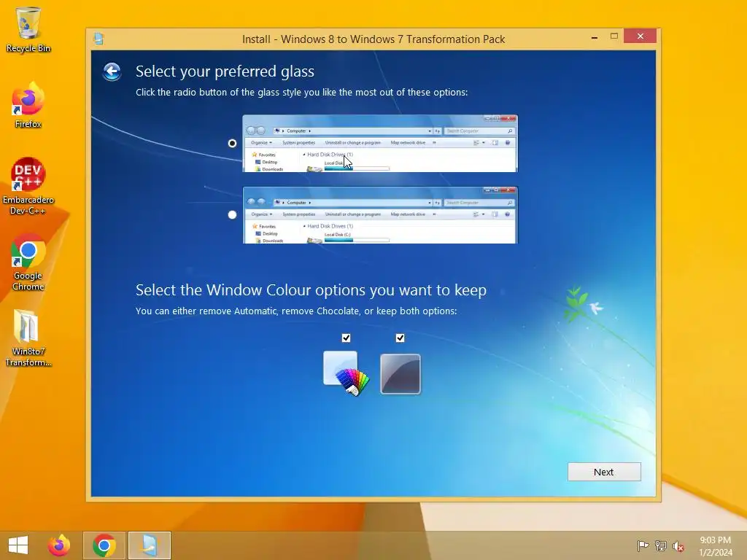Select the Embarcadero Dev-C++ desktop shortcut
The width and height of the screenshot is (747, 560).
click(x=28, y=186)
